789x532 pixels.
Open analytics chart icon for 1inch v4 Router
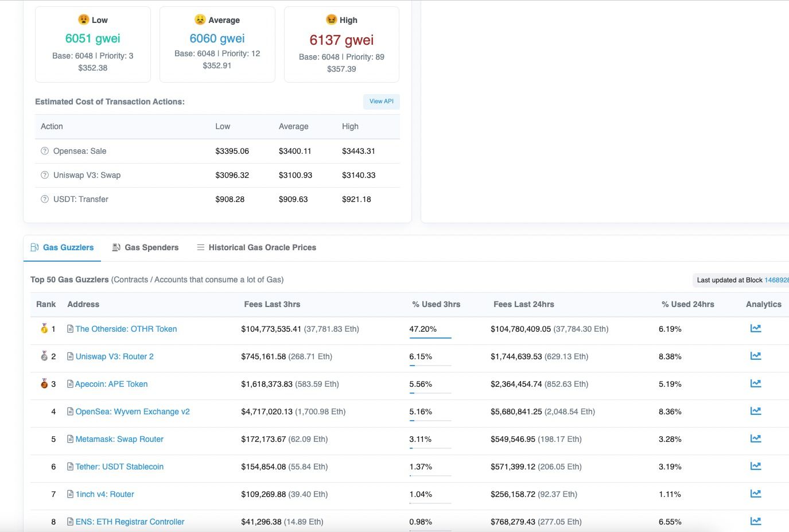(x=755, y=494)
